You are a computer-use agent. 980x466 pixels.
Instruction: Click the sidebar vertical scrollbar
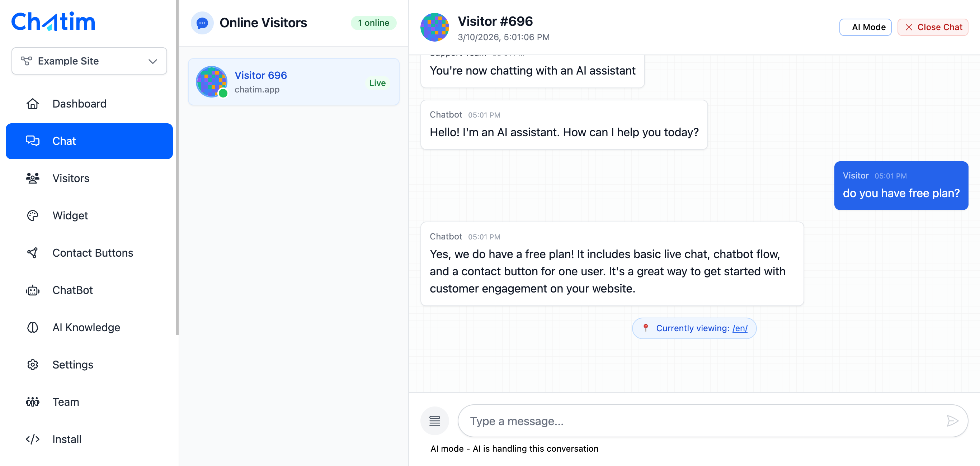point(177,167)
